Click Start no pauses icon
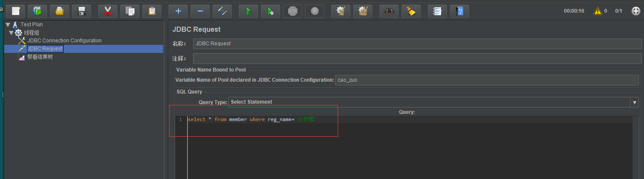Viewport: 644px width, 179px height. [x=270, y=11]
